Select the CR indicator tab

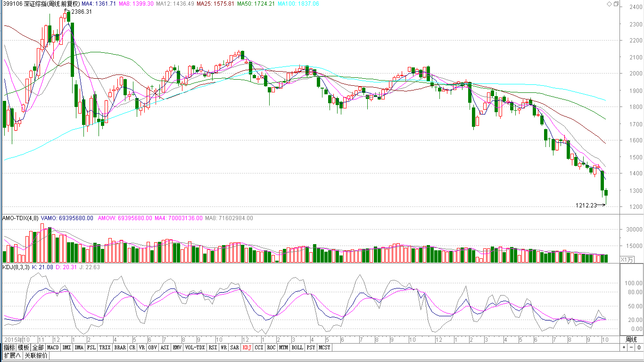pyautogui.click(x=132, y=347)
